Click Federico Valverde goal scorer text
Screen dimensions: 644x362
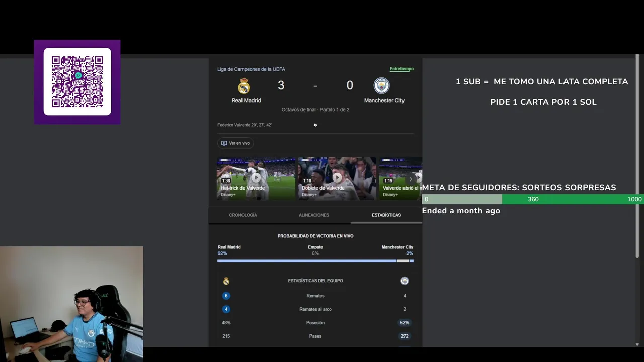click(x=245, y=125)
